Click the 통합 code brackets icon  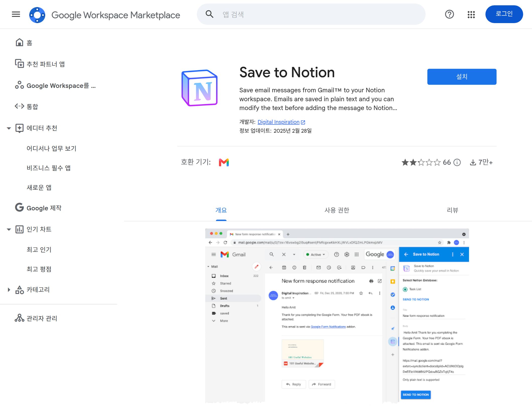point(19,106)
